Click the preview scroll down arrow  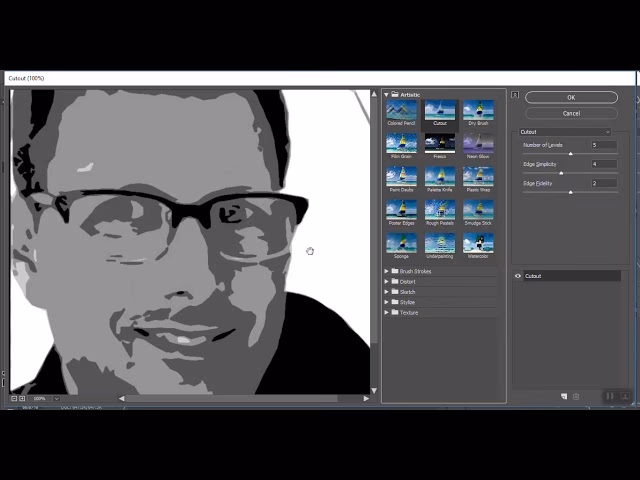[374, 391]
